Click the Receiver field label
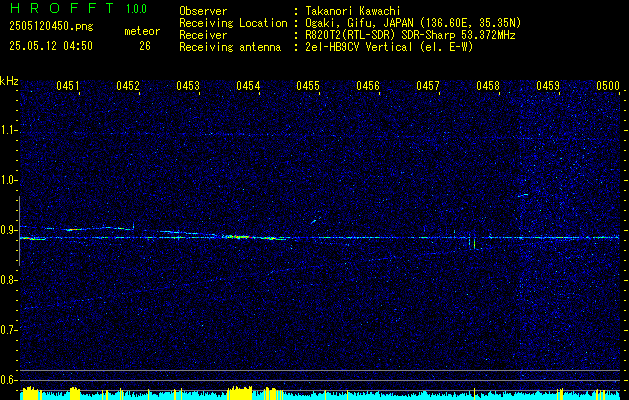Viewport: 629px width, 400px height. tap(203, 35)
